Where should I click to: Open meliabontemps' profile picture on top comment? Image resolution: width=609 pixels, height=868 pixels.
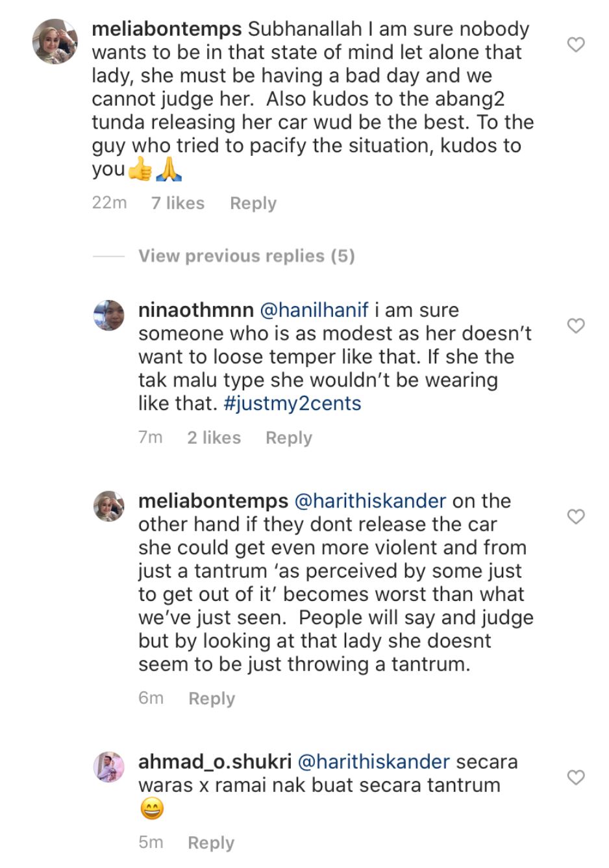click(55, 42)
